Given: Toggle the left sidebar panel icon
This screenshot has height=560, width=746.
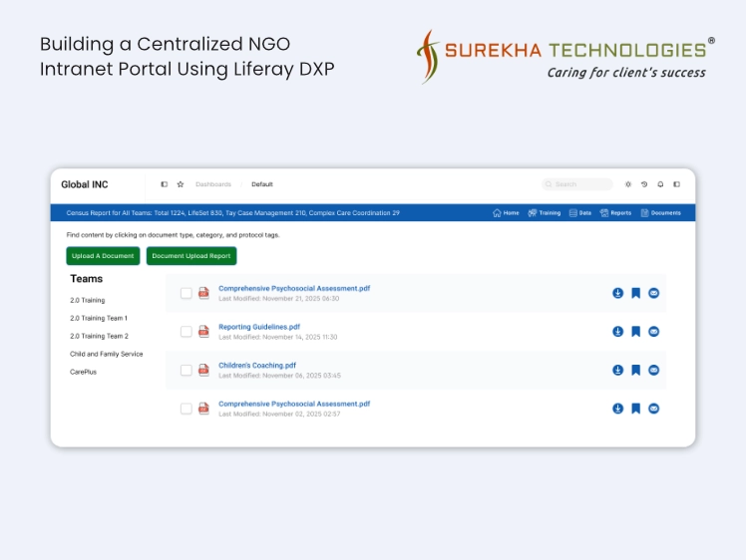Looking at the screenshot, I should point(165,184).
